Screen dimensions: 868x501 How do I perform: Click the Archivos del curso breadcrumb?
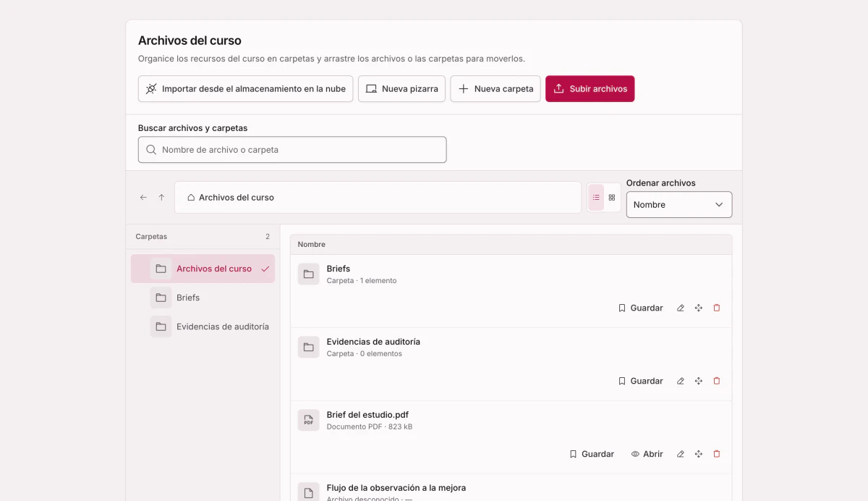point(231,198)
